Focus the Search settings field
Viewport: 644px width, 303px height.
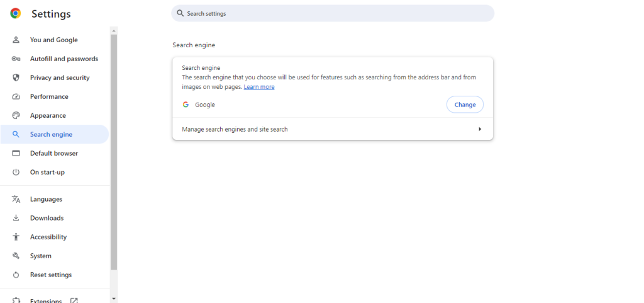tap(333, 13)
